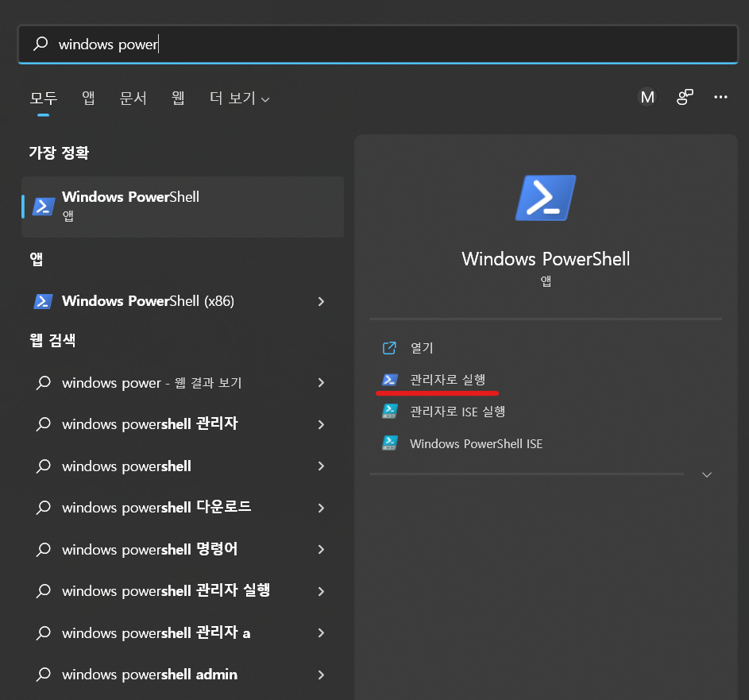Expand chevron beside 'windows powershell 관리자'
The width and height of the screenshot is (749, 700).
(x=321, y=424)
